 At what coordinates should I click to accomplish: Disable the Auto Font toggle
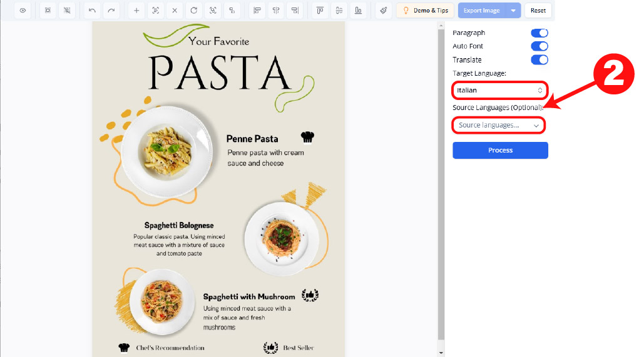tap(539, 46)
